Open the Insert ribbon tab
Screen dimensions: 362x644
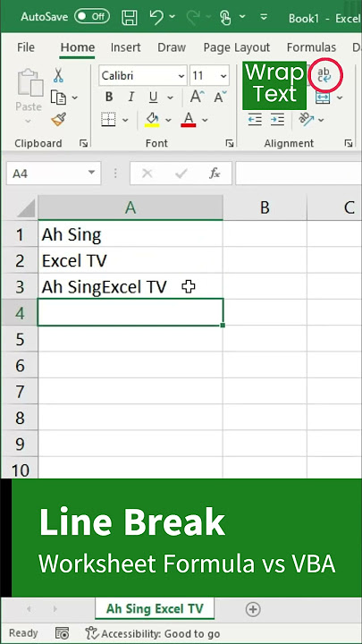126,47
